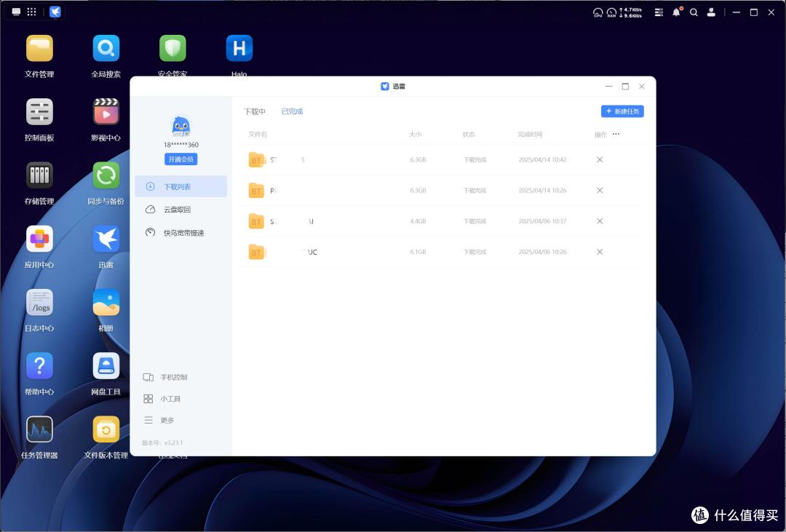This screenshot has width=786, height=532.
Task: Delete the task finished 2025/04/14 10:26
Action: 600,191
